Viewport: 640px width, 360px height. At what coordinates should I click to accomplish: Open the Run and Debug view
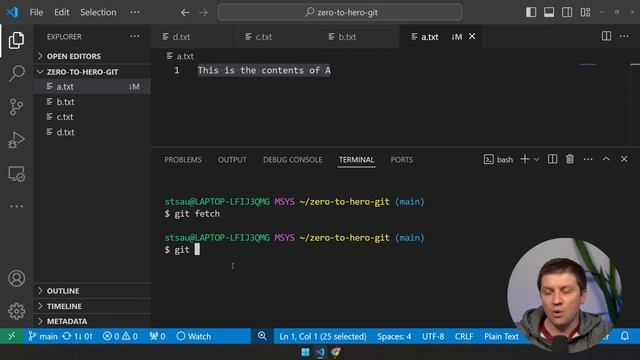pyautogui.click(x=16, y=140)
